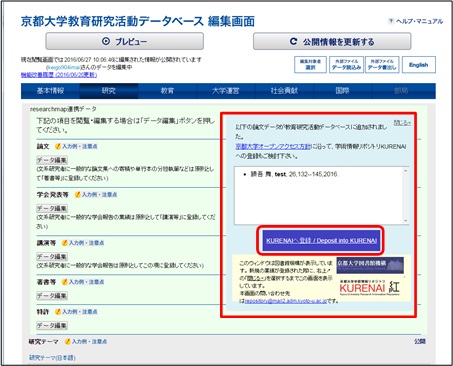Click データ編集 button under 著書等
The image size is (453, 366).
52,296
